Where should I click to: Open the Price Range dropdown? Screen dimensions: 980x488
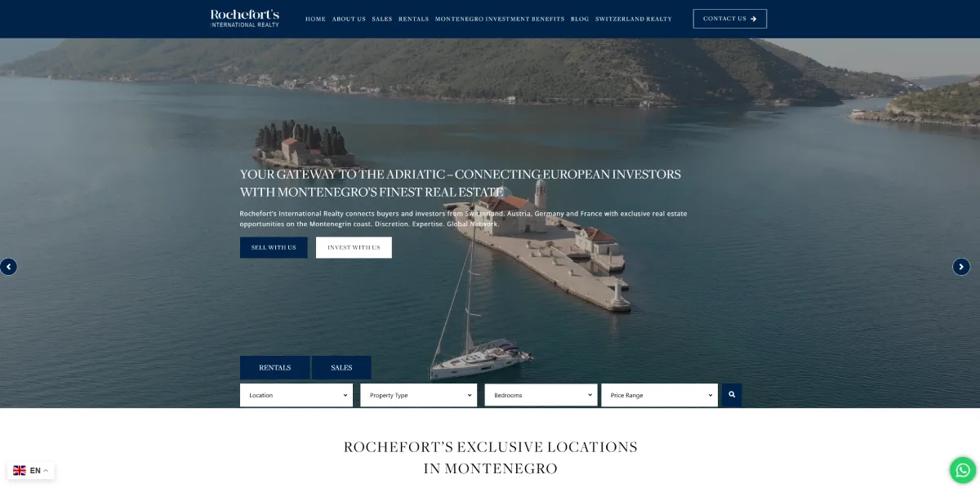point(659,395)
